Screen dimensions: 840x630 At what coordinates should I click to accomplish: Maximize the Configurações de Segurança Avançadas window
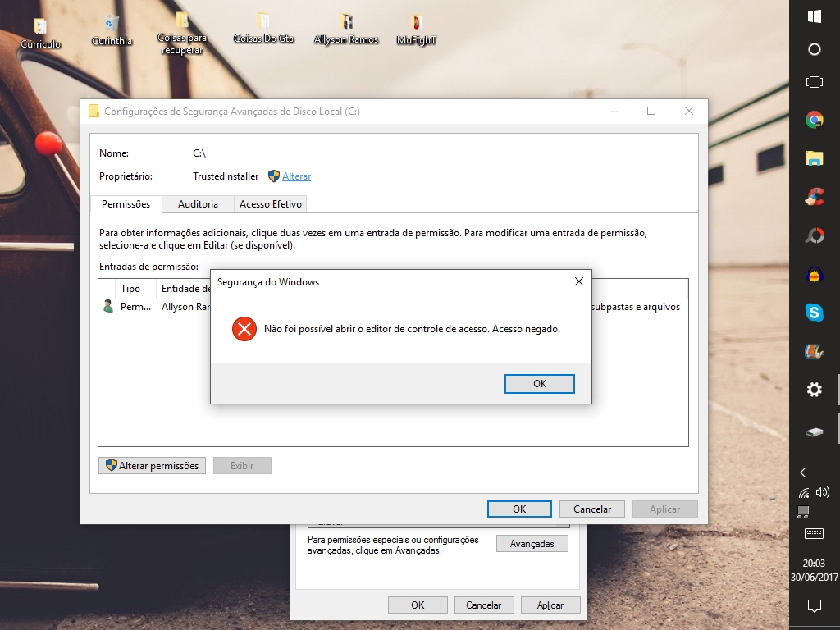(651, 111)
